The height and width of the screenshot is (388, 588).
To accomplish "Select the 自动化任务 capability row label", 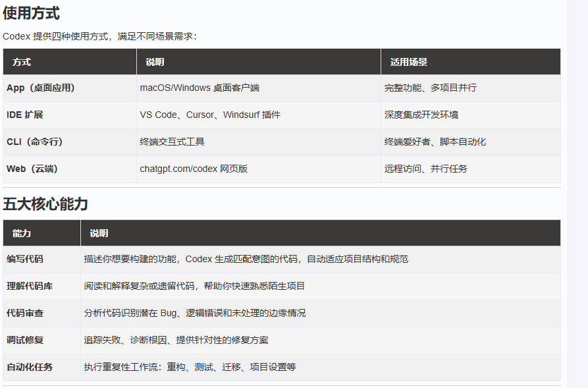I will click(x=30, y=367).
